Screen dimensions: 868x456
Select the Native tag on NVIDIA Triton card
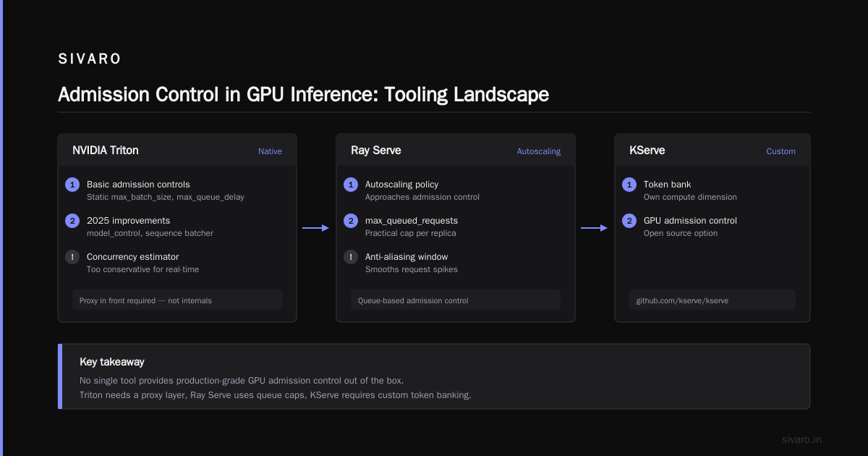(x=270, y=151)
